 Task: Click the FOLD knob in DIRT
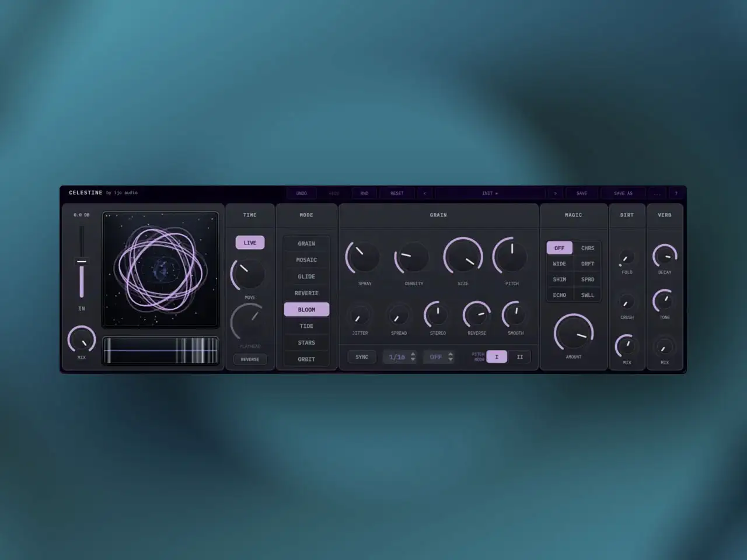pos(627,258)
